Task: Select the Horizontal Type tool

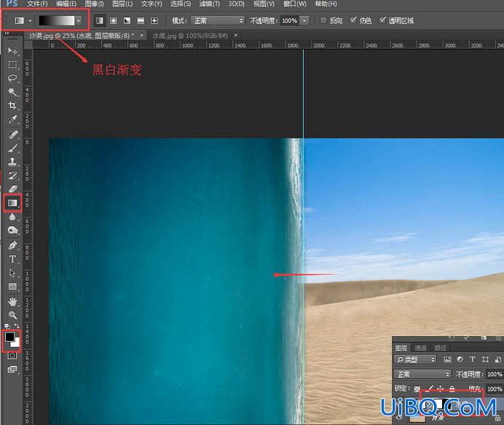Action: [x=12, y=259]
